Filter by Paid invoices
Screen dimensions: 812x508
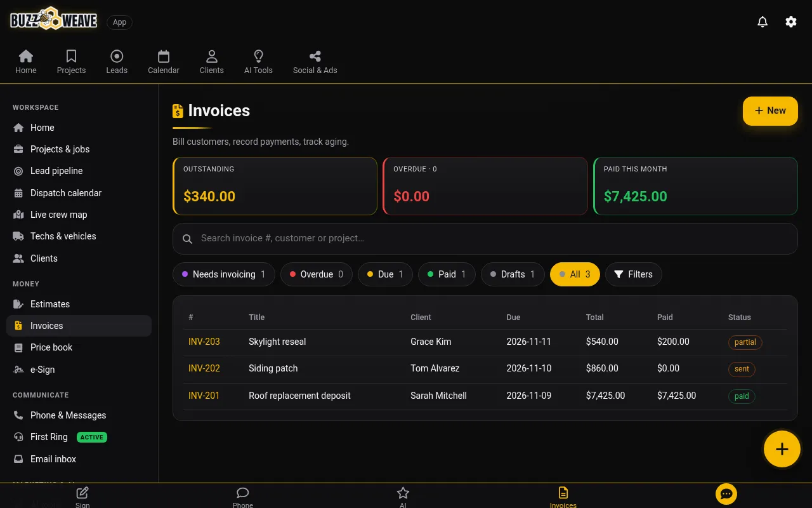coord(447,274)
